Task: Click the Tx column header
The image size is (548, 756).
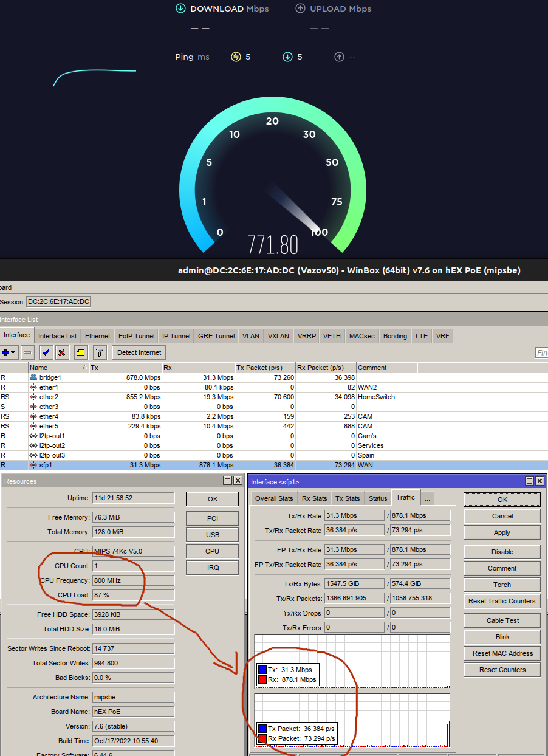Action: click(x=125, y=368)
